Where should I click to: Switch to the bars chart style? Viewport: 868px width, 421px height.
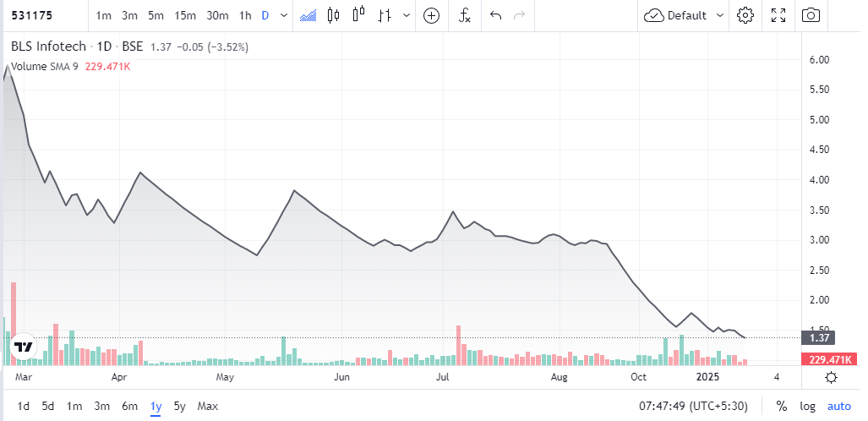pos(385,15)
